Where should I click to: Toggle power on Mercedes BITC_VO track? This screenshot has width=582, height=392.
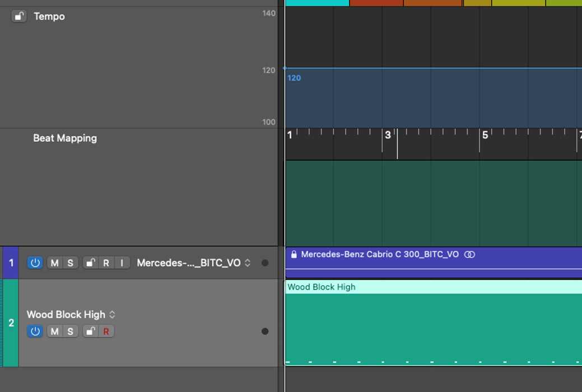point(35,263)
